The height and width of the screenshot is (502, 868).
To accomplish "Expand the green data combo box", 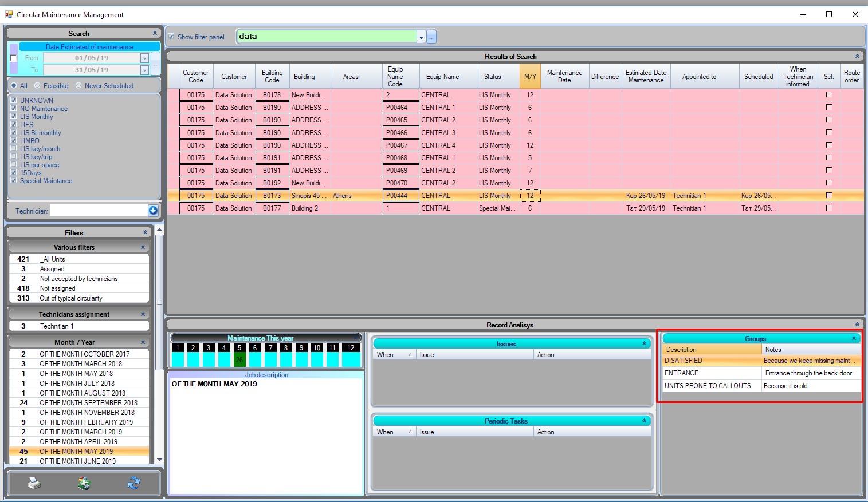I will tap(421, 37).
